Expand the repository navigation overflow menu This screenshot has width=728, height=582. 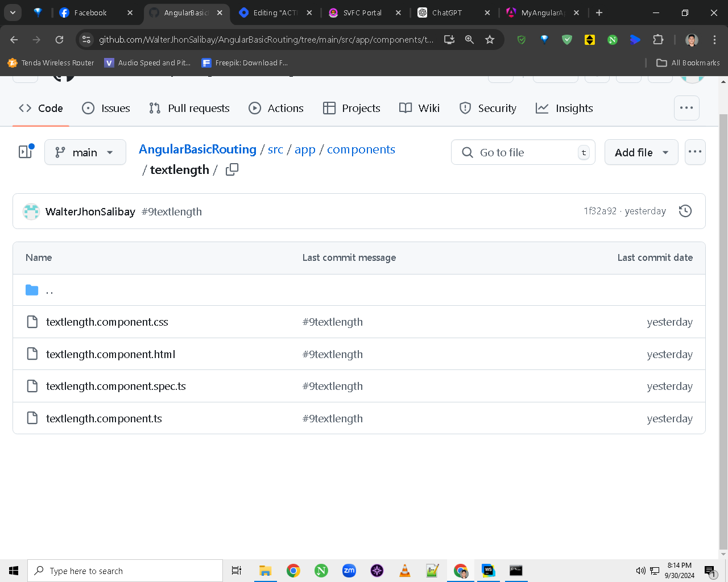(686, 108)
